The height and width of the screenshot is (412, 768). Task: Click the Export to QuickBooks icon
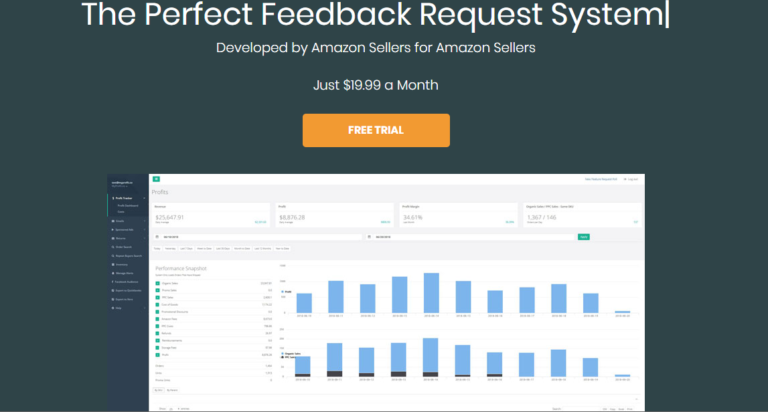(113, 291)
